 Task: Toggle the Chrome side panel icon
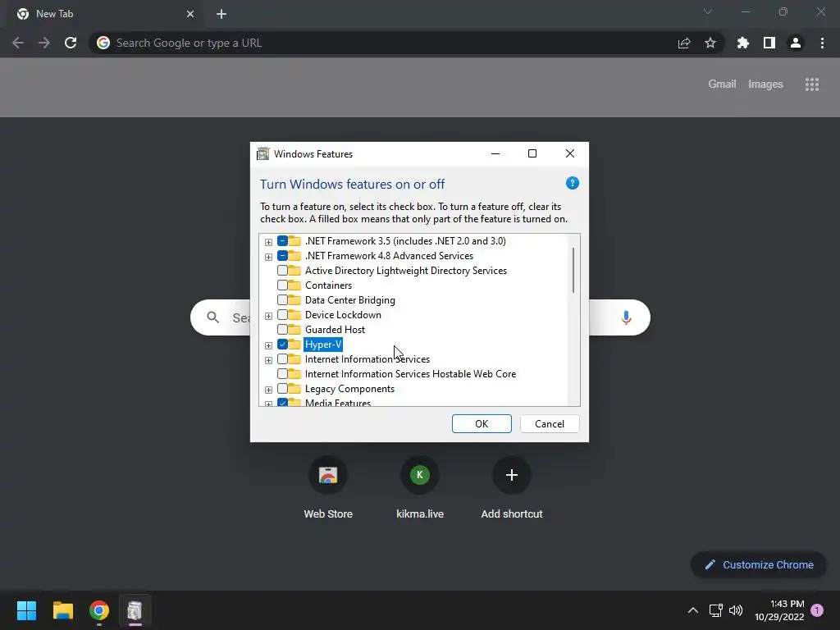[x=769, y=43]
